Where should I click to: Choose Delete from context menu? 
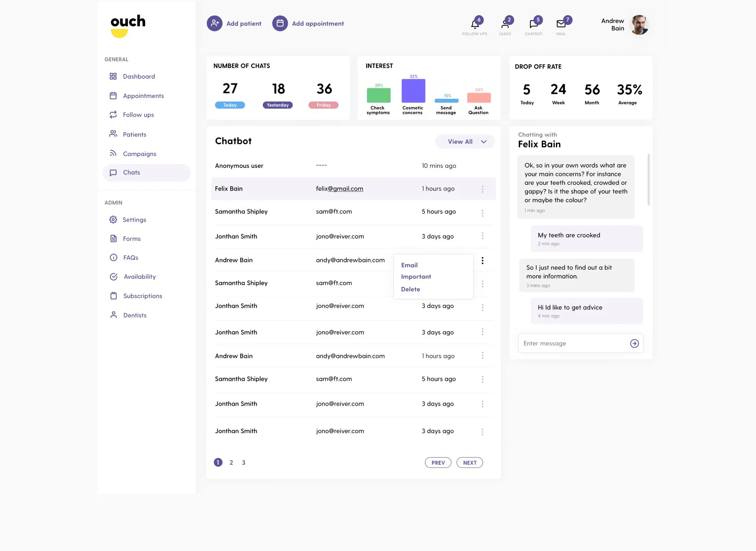click(410, 289)
